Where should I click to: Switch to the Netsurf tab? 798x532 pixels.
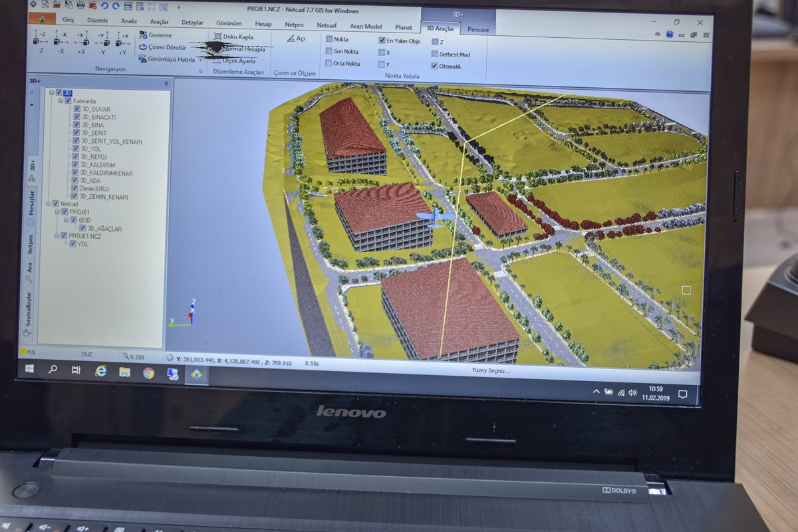click(x=327, y=25)
